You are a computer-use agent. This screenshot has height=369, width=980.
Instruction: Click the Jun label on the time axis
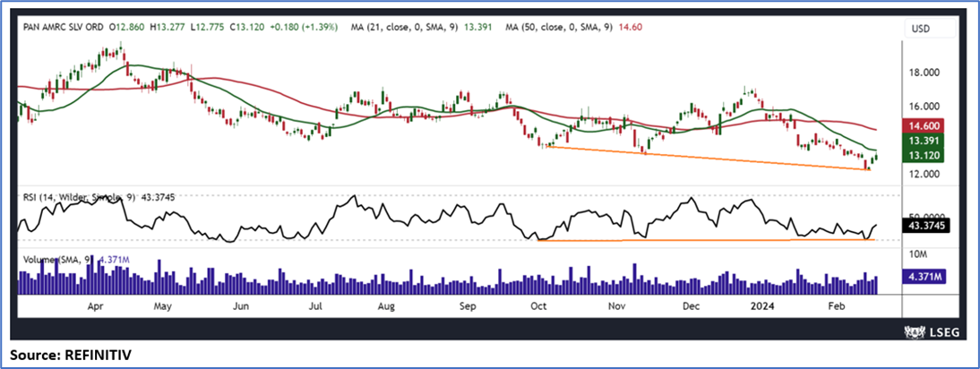pyautogui.click(x=241, y=306)
